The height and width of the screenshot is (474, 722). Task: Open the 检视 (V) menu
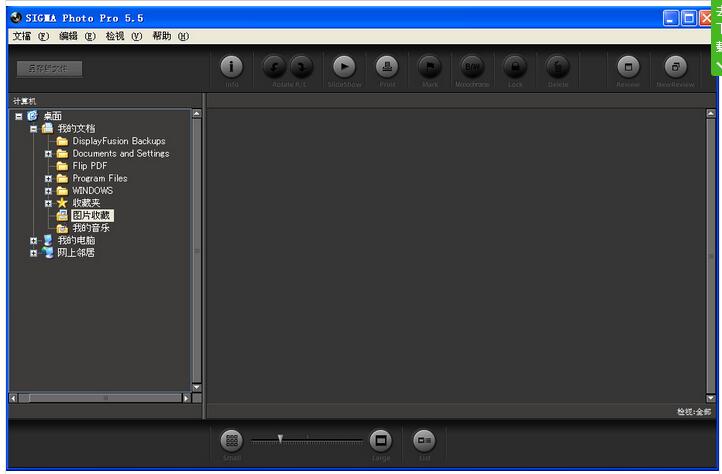(x=124, y=36)
